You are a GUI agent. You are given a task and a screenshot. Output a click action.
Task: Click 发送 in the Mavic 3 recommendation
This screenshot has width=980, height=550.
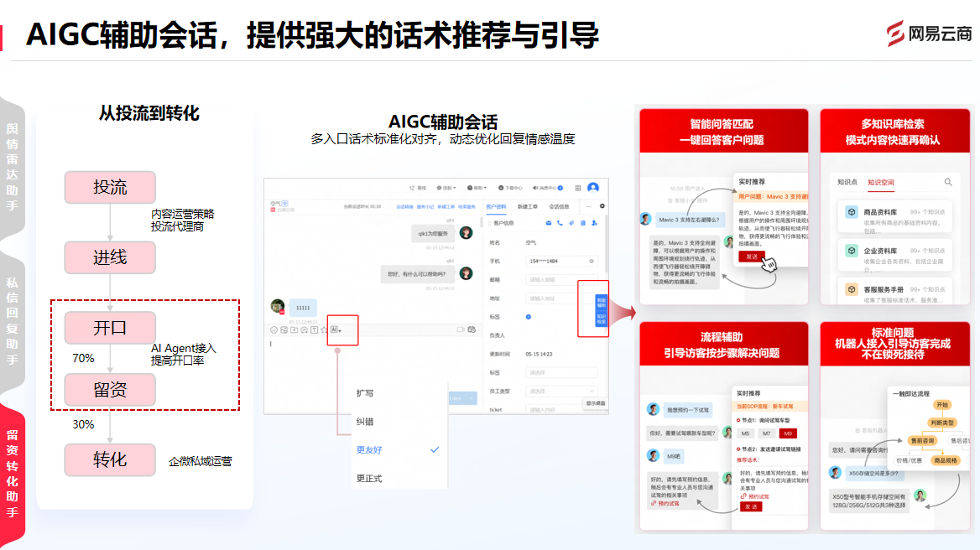tap(751, 257)
